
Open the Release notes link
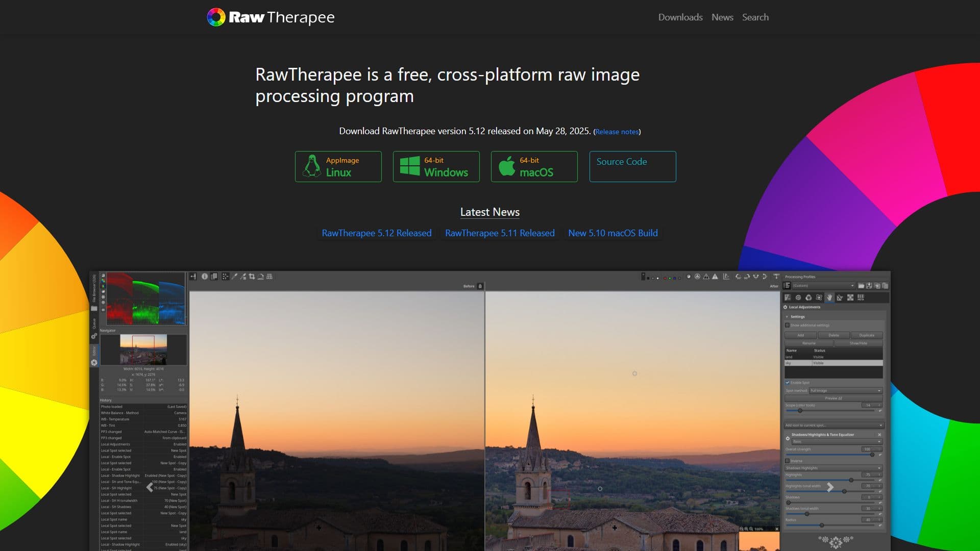tap(617, 132)
